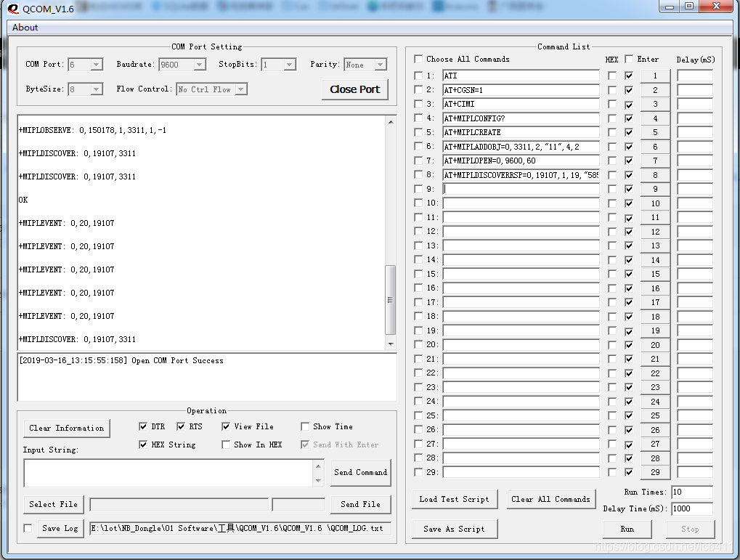This screenshot has width=740, height=560.
Task: Maximize the QCOM window
Action: pos(689,6)
